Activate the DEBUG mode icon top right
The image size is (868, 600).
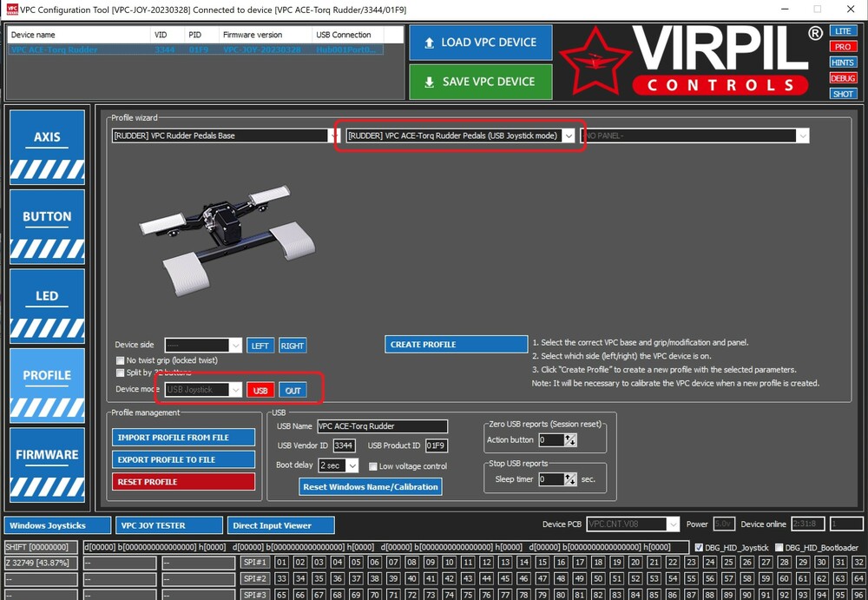[843, 77]
